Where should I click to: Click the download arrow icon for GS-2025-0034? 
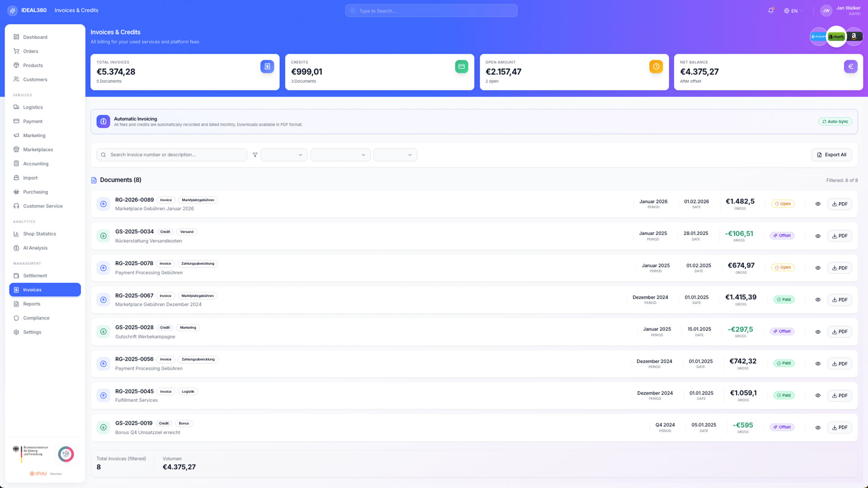[x=103, y=236]
